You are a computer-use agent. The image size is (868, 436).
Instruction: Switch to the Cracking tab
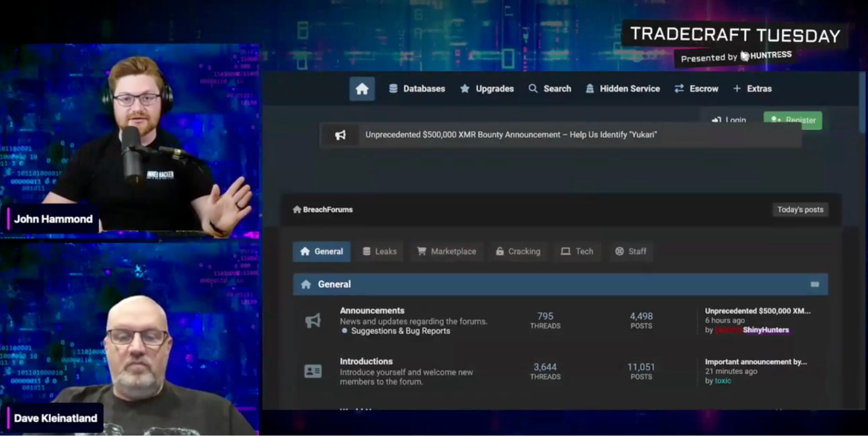518,252
